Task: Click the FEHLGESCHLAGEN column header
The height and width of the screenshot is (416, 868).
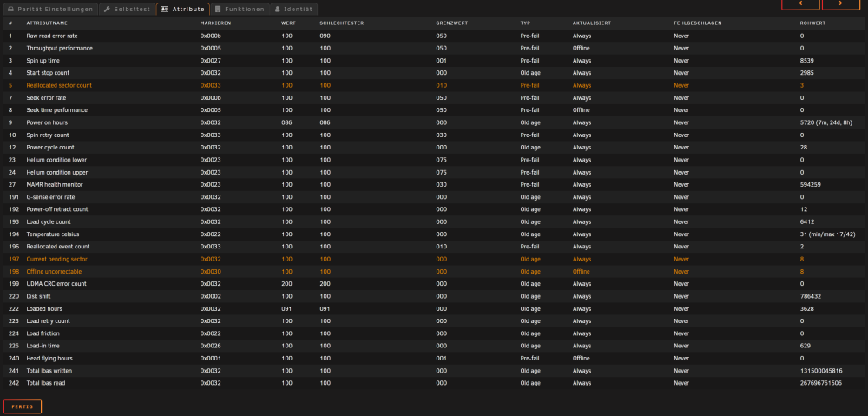Action: pos(698,23)
